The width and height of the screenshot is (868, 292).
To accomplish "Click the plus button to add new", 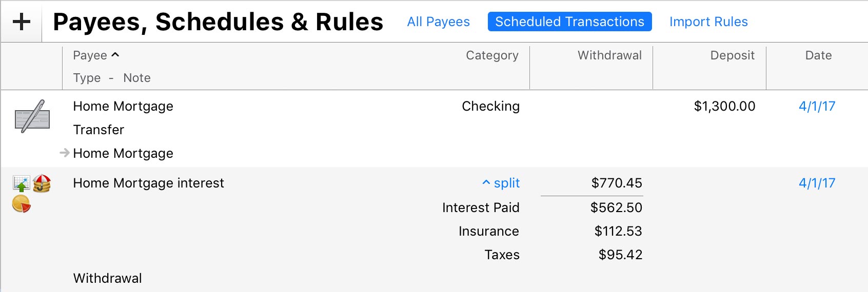I will point(22,22).
